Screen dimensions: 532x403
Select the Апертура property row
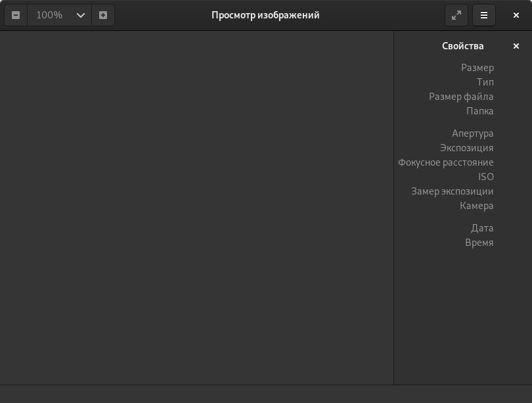(472, 133)
